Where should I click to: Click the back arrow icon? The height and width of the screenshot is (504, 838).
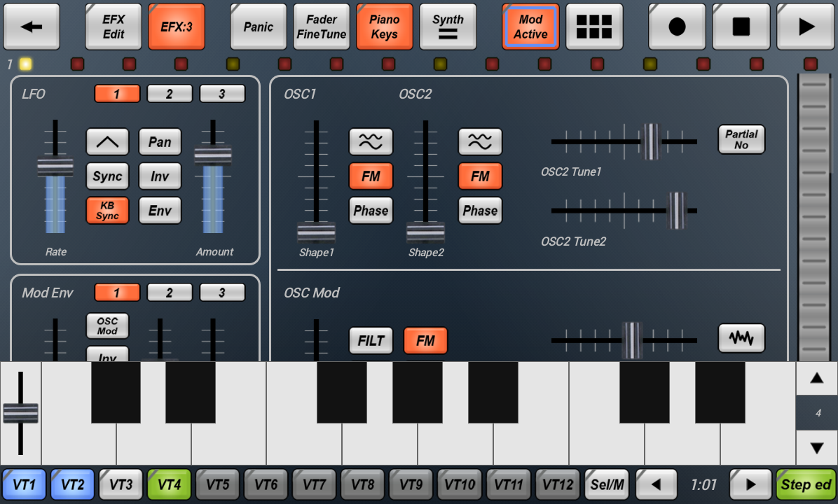point(32,26)
